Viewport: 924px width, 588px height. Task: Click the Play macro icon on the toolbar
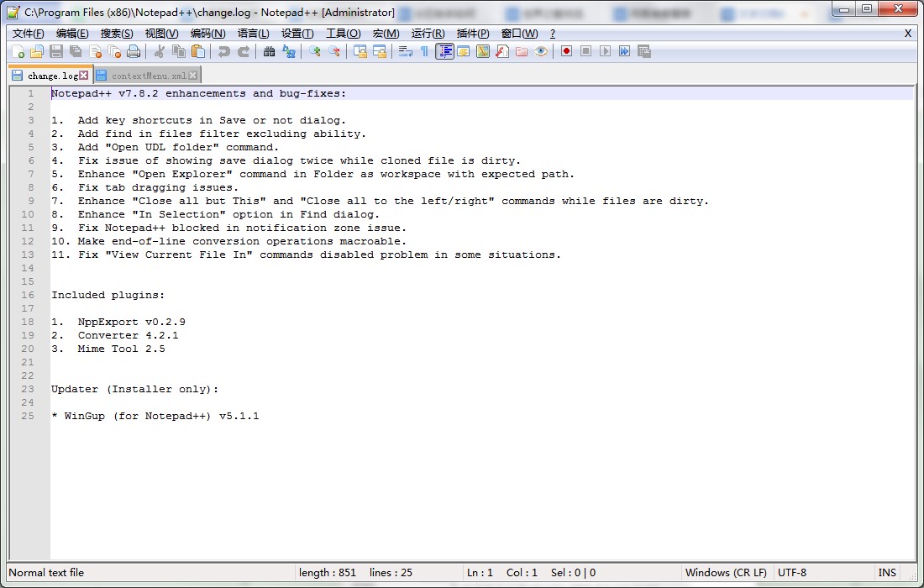coord(605,51)
